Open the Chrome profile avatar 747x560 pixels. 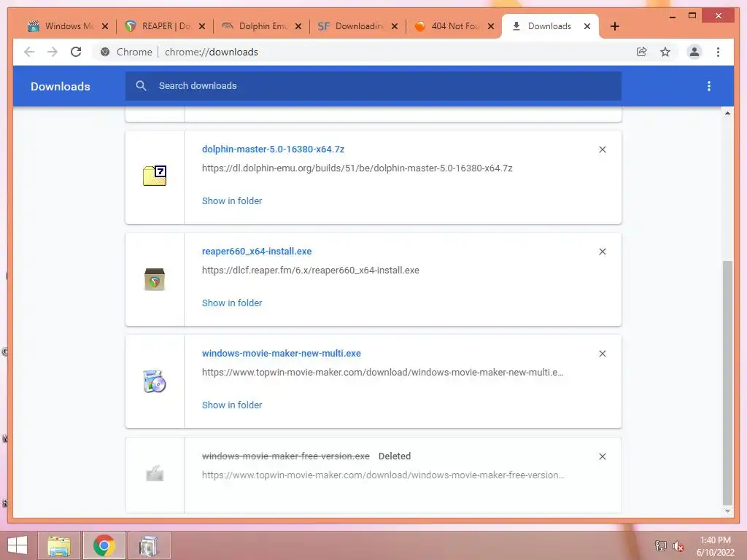tap(694, 52)
